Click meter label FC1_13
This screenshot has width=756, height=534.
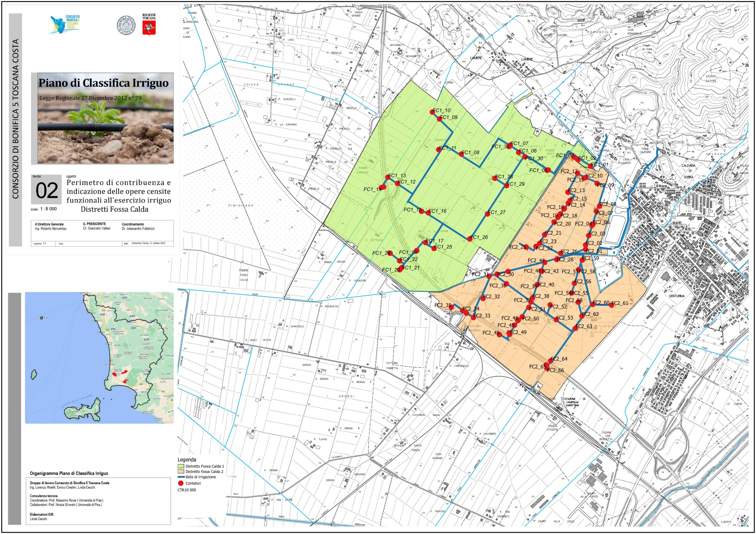click(x=397, y=176)
